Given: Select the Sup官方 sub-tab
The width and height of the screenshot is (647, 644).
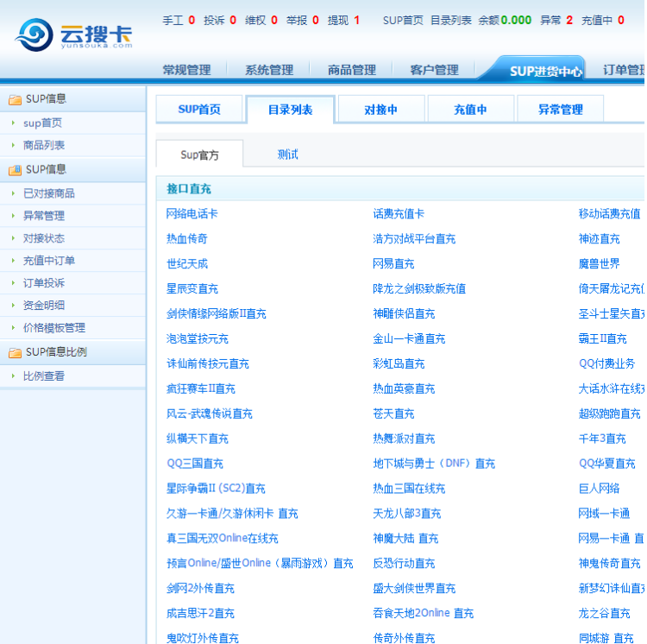Looking at the screenshot, I should tap(200, 155).
